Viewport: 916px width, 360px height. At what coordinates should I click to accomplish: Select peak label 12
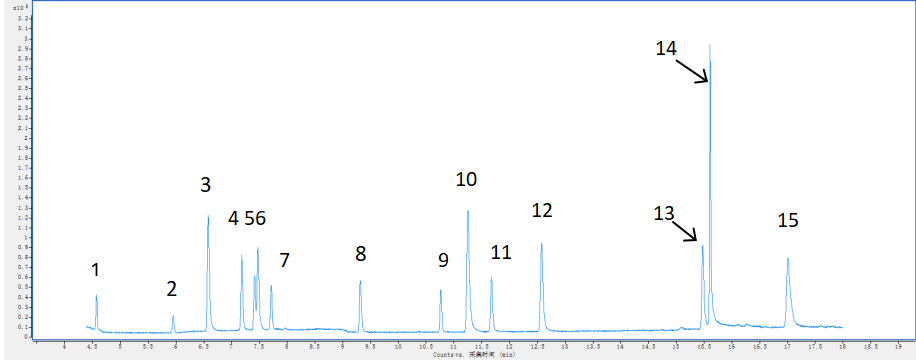pyautogui.click(x=542, y=210)
